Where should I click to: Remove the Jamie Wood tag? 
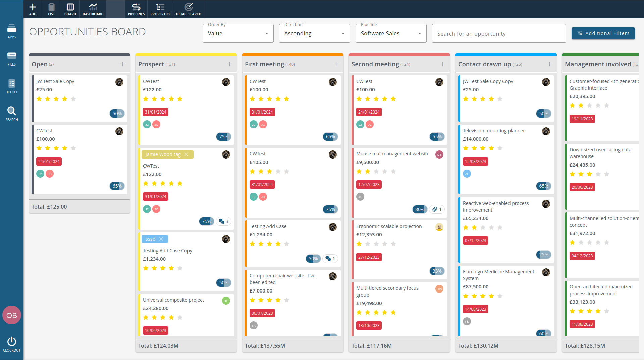[186, 154]
